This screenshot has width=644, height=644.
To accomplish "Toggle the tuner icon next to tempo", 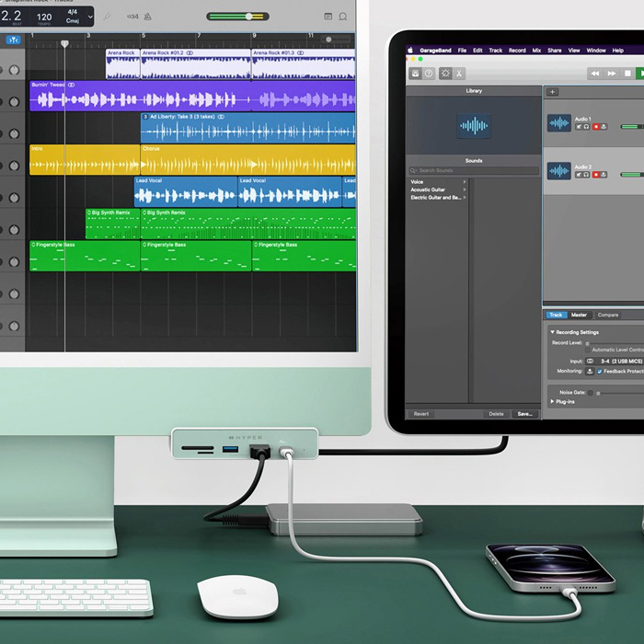I will tap(108, 17).
